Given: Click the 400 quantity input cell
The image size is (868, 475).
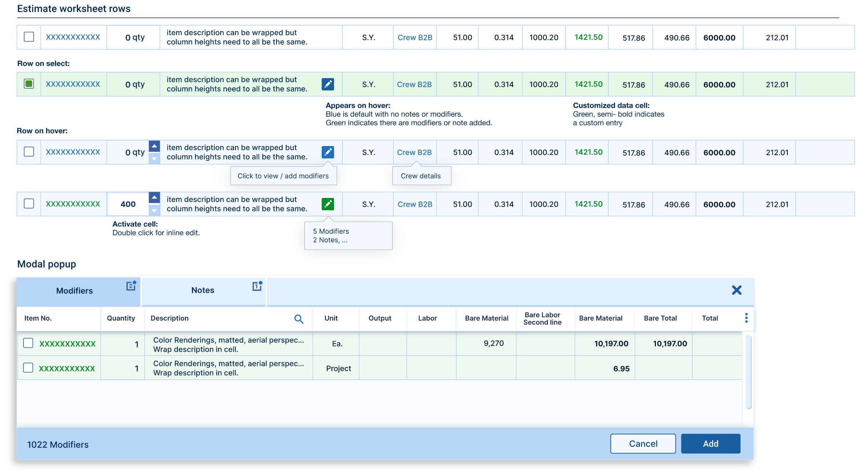Looking at the screenshot, I should pyautogui.click(x=128, y=204).
